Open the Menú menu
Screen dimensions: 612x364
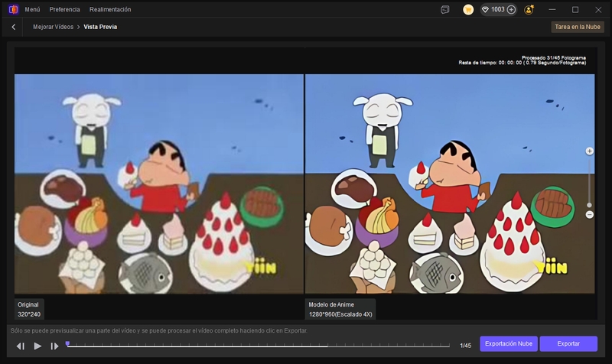[32, 9]
